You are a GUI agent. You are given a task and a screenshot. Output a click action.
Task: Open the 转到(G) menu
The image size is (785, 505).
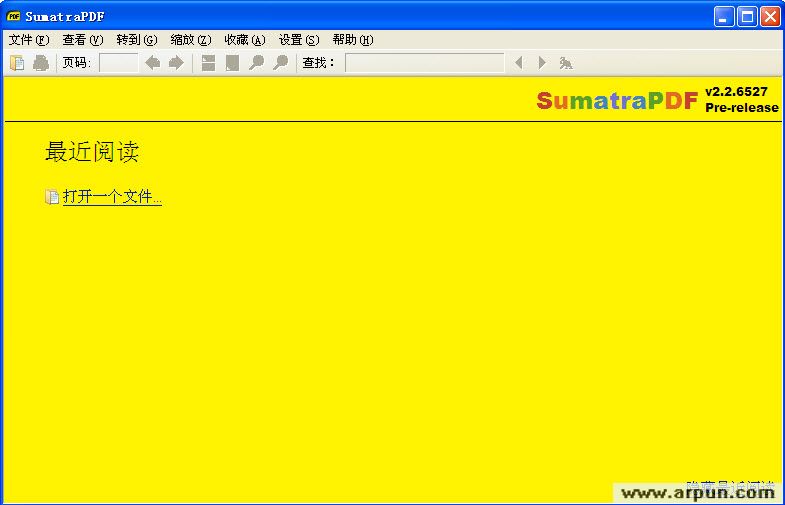(x=137, y=40)
